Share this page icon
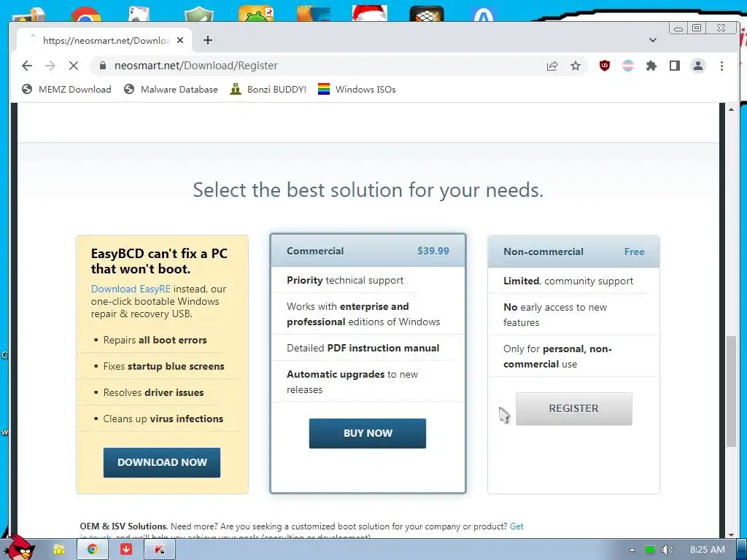747x560 pixels. coord(552,66)
